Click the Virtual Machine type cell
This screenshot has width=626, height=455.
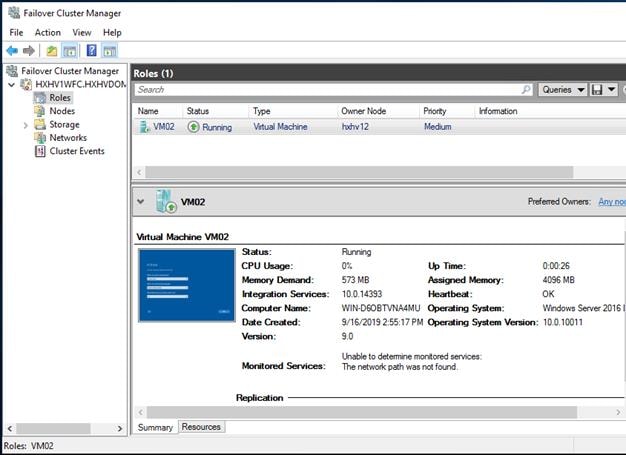pyautogui.click(x=280, y=127)
